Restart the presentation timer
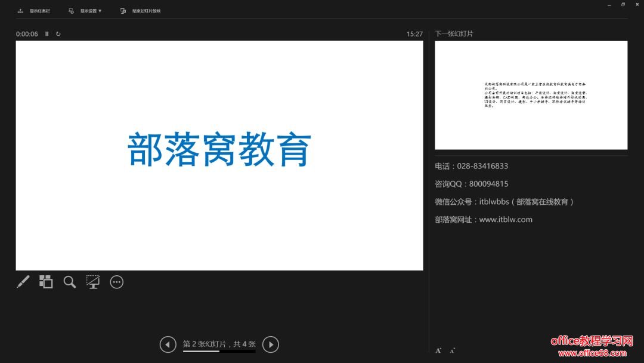The image size is (644, 363). coord(58,33)
